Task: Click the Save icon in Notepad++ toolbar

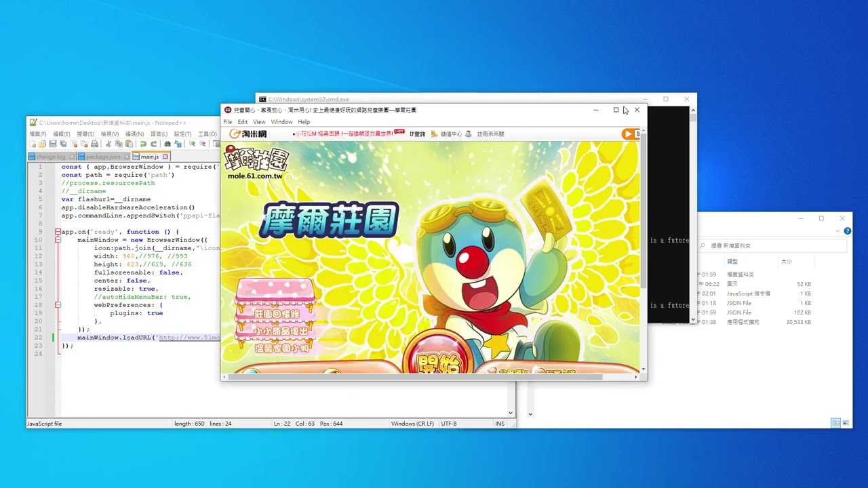Action: [53, 144]
